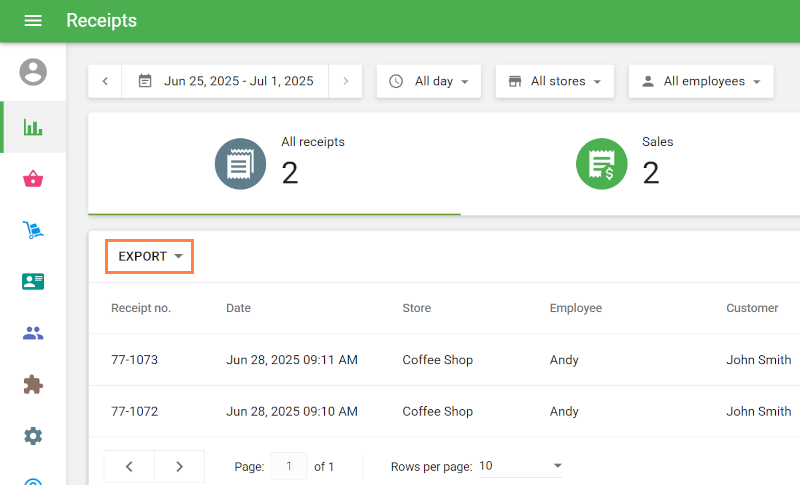Viewport: 800px width, 485px height.
Task: Go to next date range period
Action: click(x=345, y=81)
